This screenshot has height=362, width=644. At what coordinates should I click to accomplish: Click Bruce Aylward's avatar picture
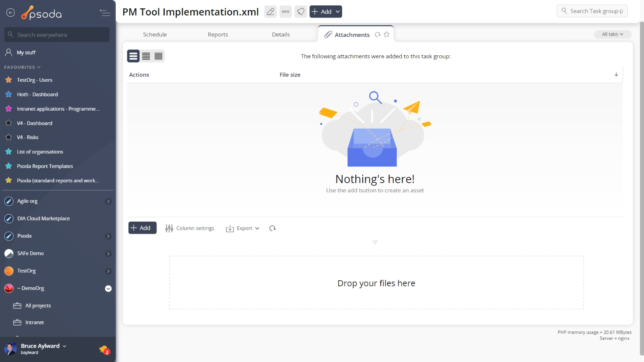10,349
